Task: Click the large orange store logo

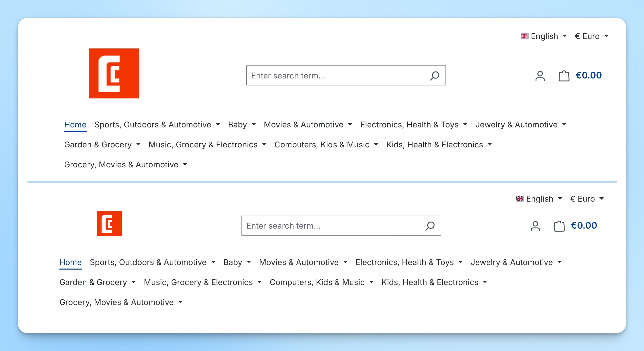Action: tap(114, 73)
